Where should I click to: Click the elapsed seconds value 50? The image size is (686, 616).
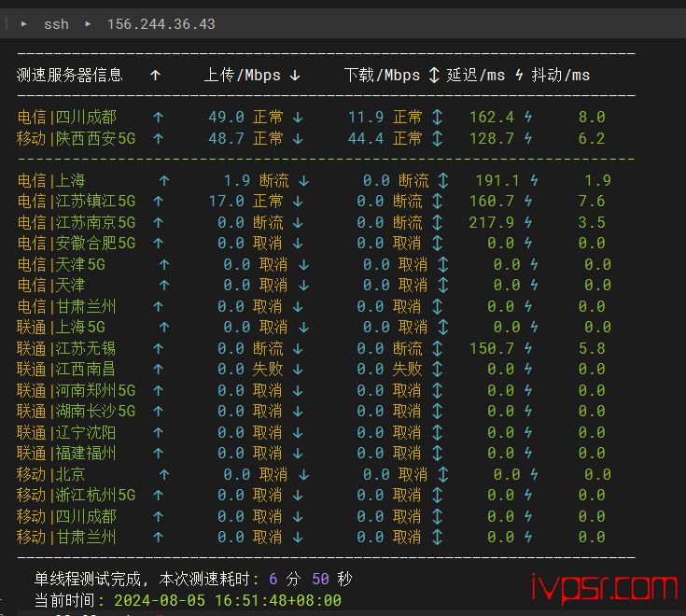(x=320, y=580)
